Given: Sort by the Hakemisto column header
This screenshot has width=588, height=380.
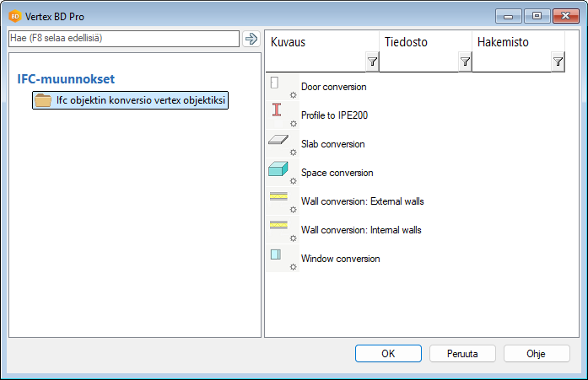Looking at the screenshot, I should coord(503,42).
